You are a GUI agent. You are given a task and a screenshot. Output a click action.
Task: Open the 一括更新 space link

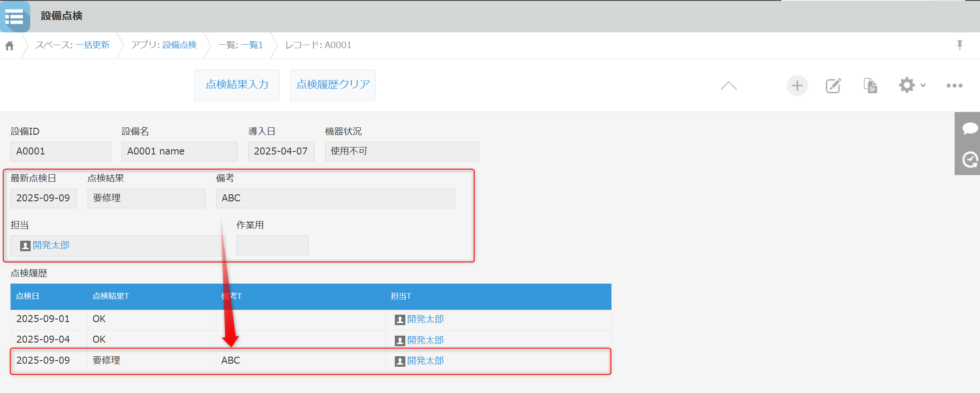92,45
